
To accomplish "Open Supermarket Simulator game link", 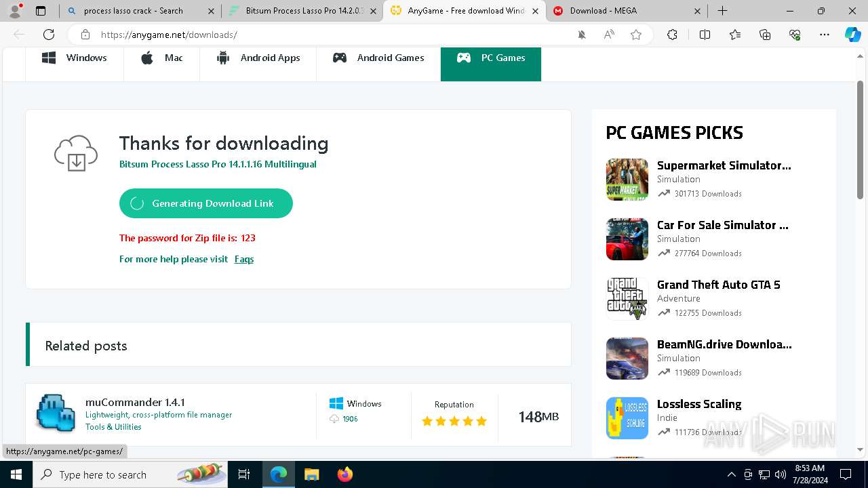I will (x=724, y=165).
